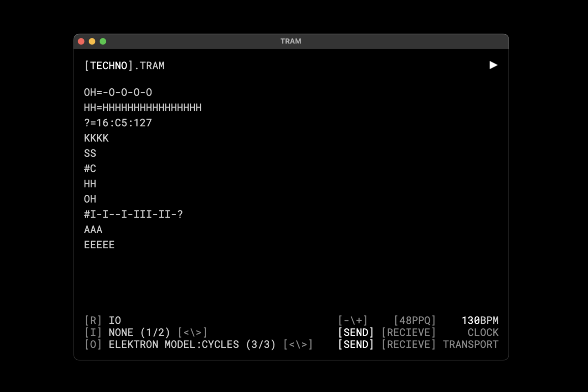The width and height of the screenshot is (588, 392).
Task: Toggle SEND for the CLOCK row
Action: [356, 332]
